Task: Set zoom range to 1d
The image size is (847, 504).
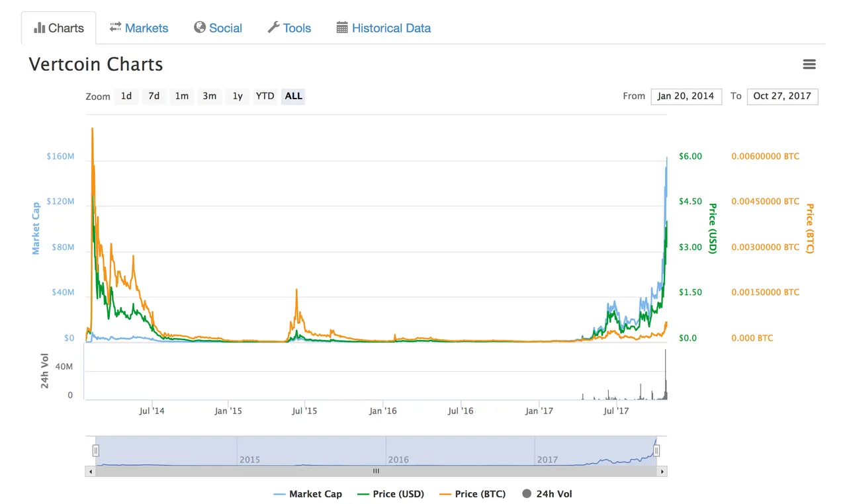Action: coord(126,96)
